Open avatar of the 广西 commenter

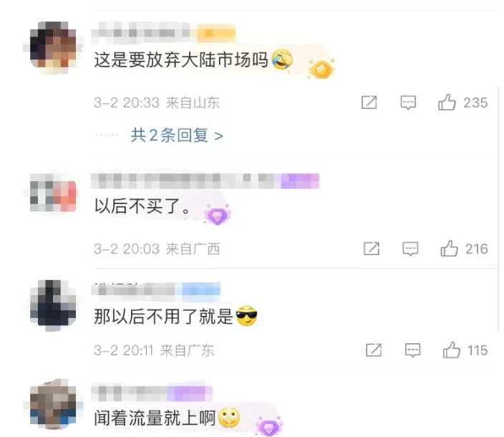[x=54, y=196]
